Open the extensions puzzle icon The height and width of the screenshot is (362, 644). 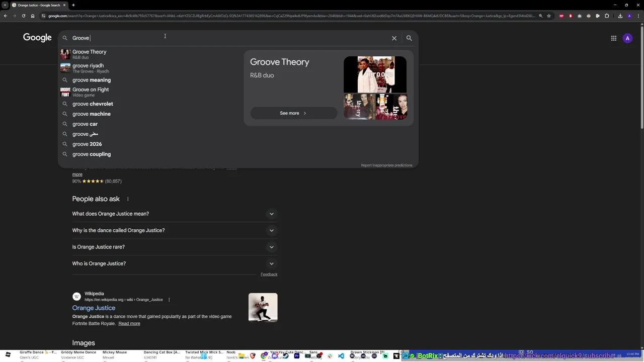tap(607, 16)
